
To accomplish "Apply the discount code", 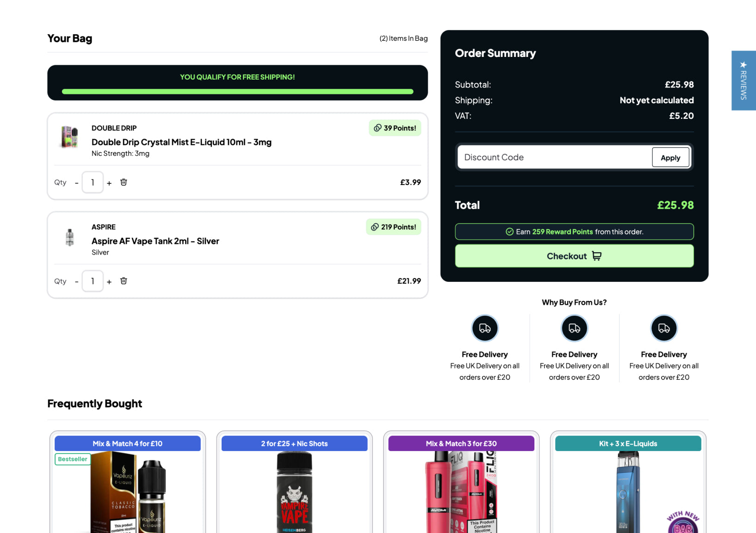I will tap(670, 157).
